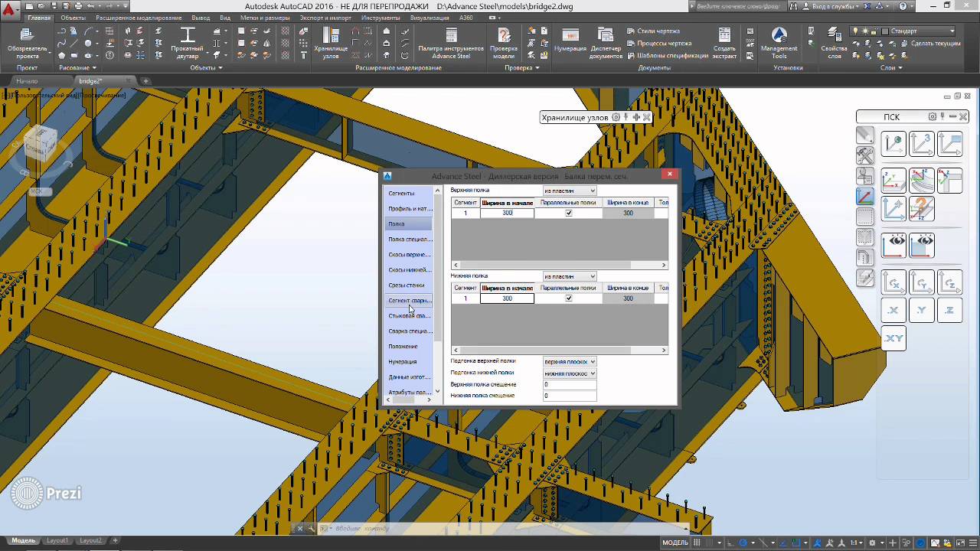Click the AutoCAD application menu logo

(9, 11)
